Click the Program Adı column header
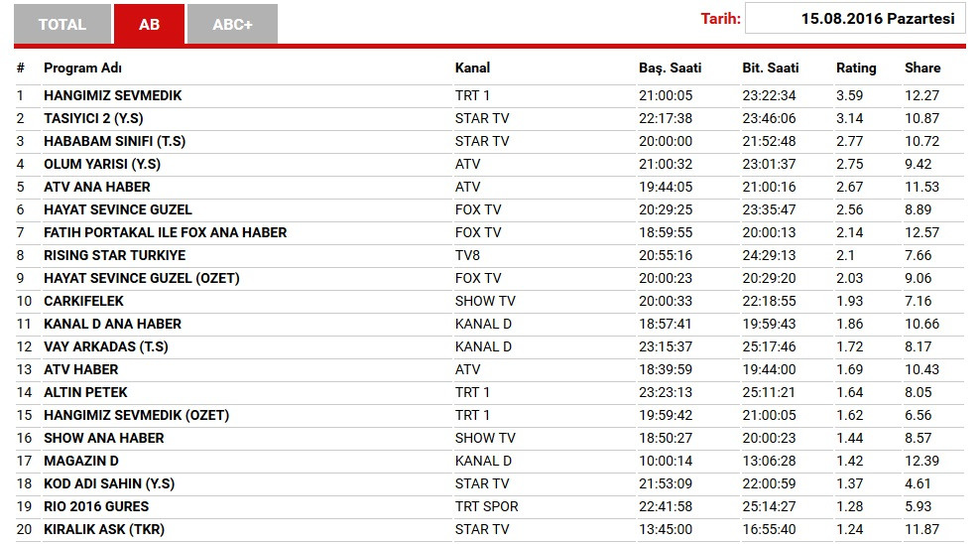 pyautogui.click(x=82, y=68)
